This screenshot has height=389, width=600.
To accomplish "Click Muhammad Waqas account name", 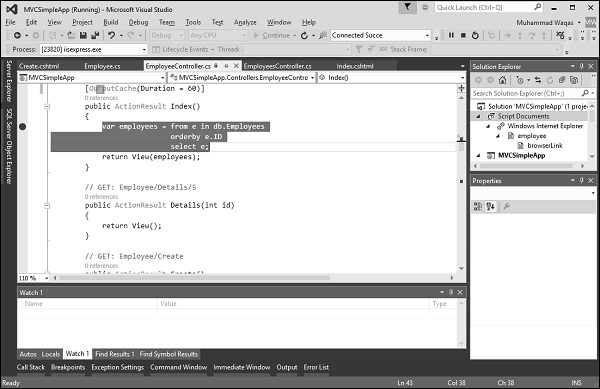I will [x=545, y=23].
